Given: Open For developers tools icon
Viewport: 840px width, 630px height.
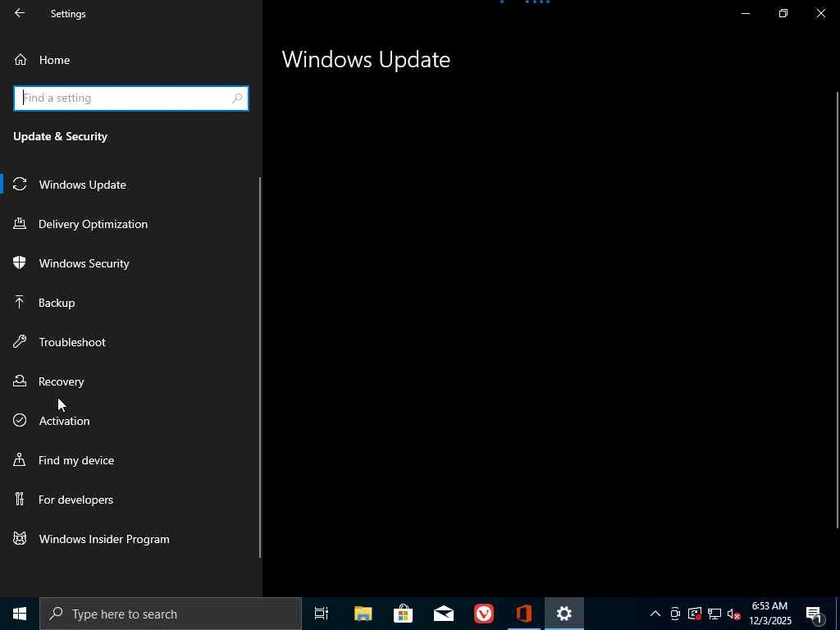Looking at the screenshot, I should pyautogui.click(x=20, y=500).
